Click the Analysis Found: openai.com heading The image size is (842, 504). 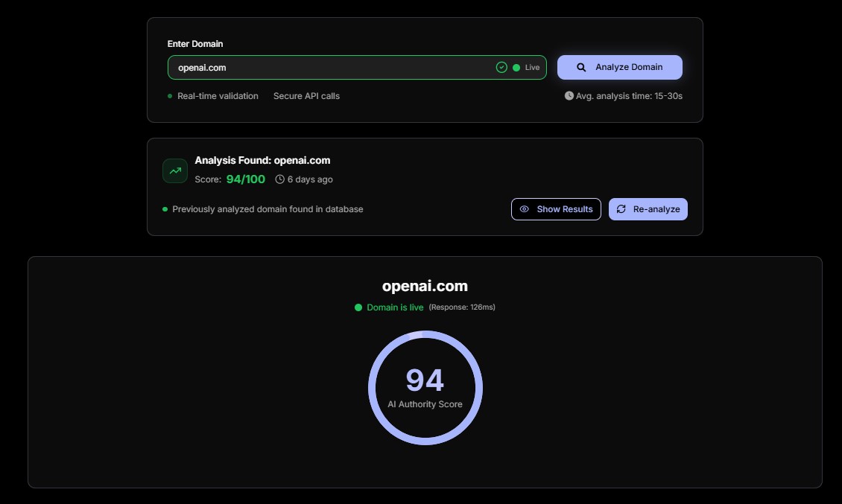(x=262, y=160)
